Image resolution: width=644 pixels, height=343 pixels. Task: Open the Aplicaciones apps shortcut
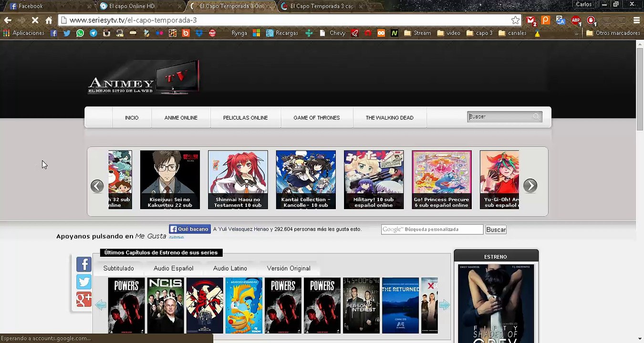[x=24, y=33]
